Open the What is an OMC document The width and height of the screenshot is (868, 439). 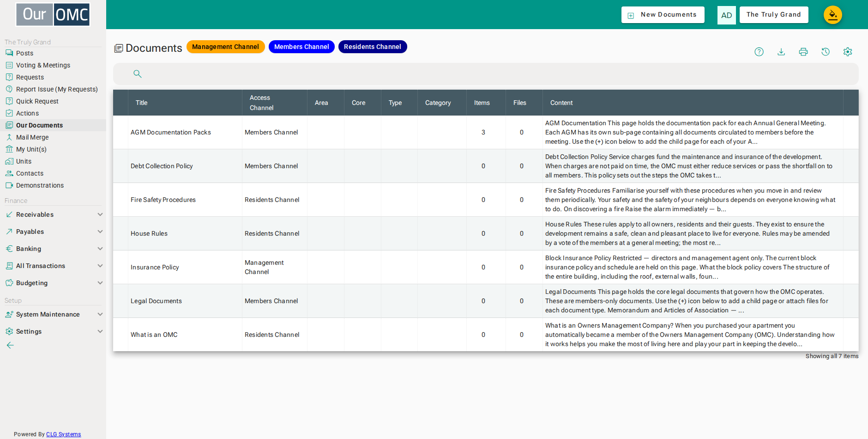tap(154, 335)
